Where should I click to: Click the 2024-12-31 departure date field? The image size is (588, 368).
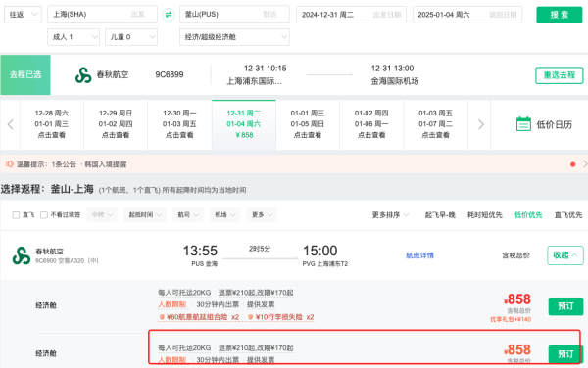[351, 15]
